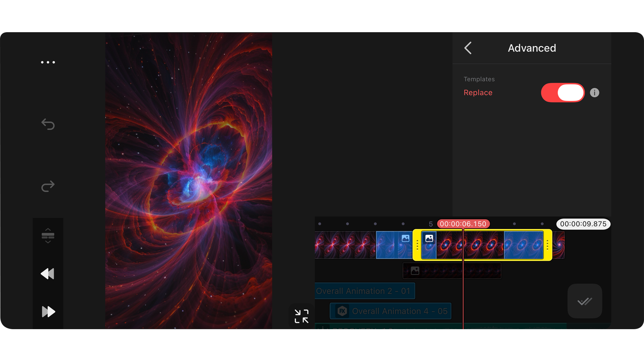Click the left trim handle of selected clip
The width and height of the screenshot is (644, 362).
point(417,245)
